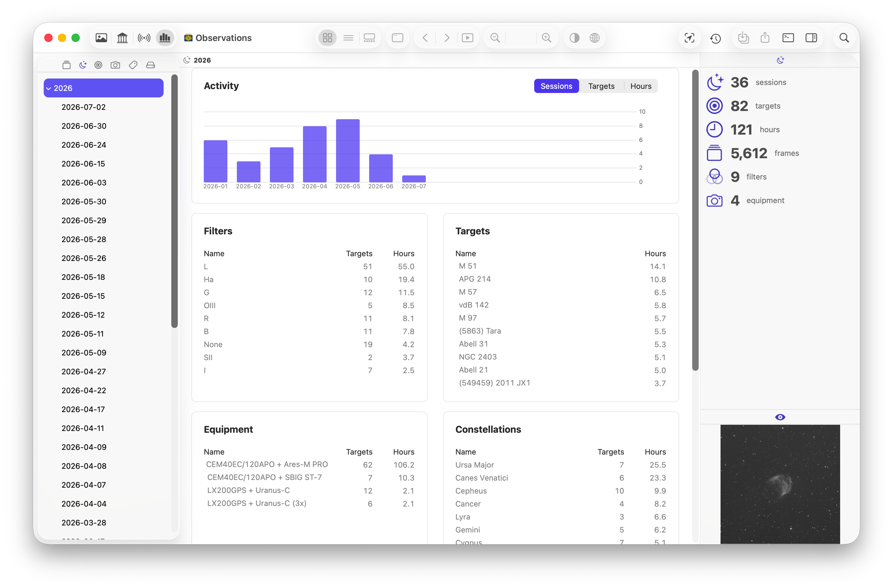This screenshot has width=893, height=588.
Task: Switch to filmstrip view
Action: 369,38
